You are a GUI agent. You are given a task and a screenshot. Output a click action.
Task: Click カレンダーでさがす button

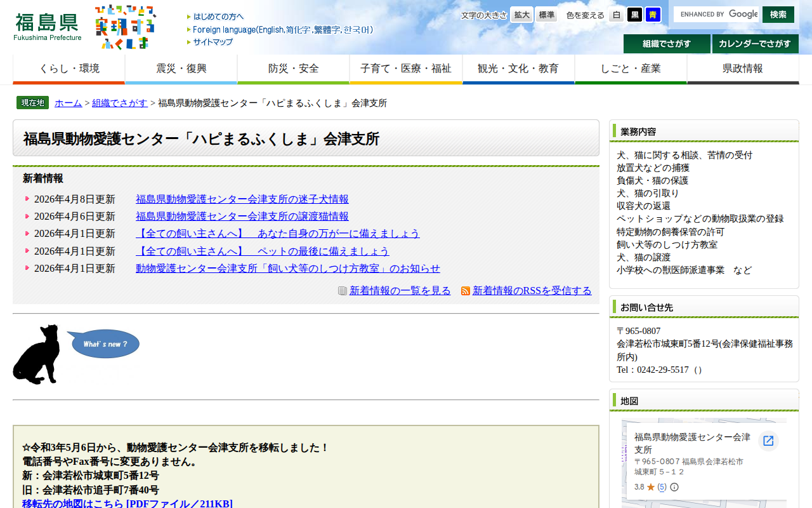tap(756, 44)
